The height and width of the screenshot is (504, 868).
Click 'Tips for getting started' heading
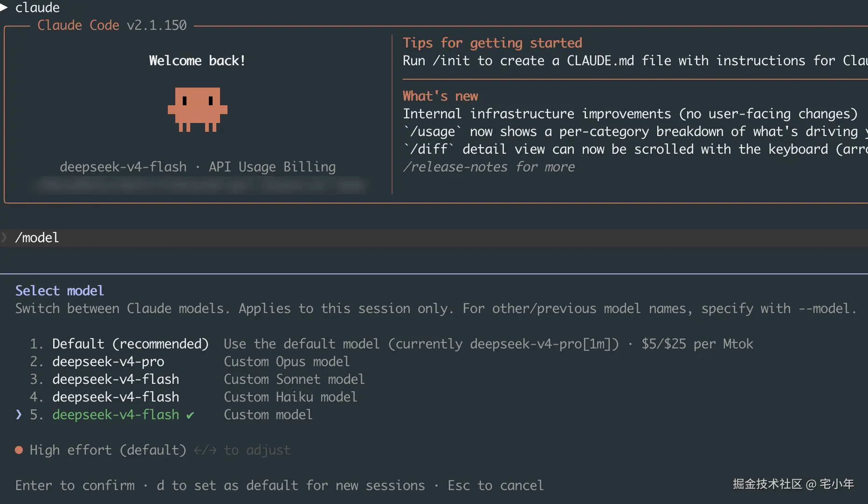pos(493,43)
